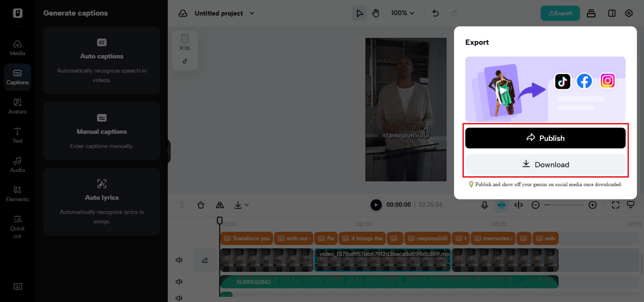The image size is (644, 302).
Task: Mute the main video track
Action: 179,260
